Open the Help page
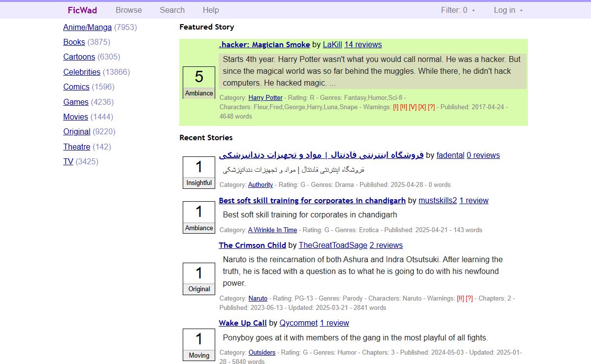 point(210,10)
